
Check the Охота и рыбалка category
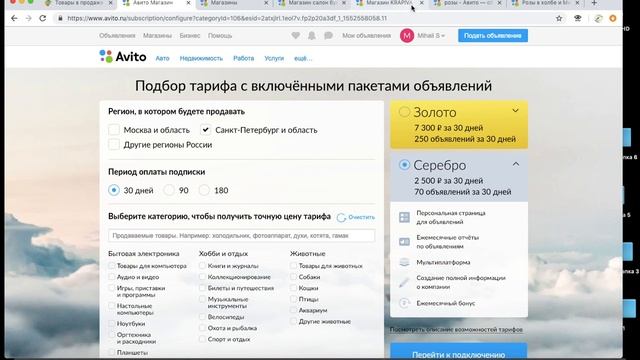point(202,328)
